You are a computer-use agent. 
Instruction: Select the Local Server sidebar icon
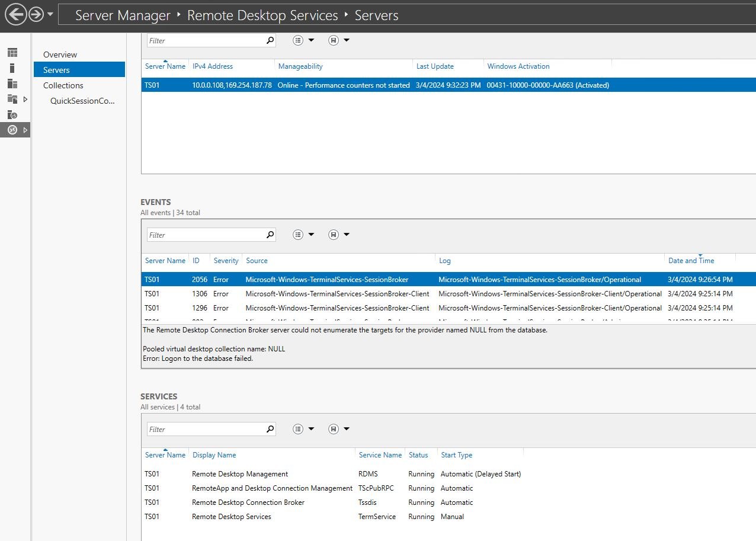coord(12,68)
